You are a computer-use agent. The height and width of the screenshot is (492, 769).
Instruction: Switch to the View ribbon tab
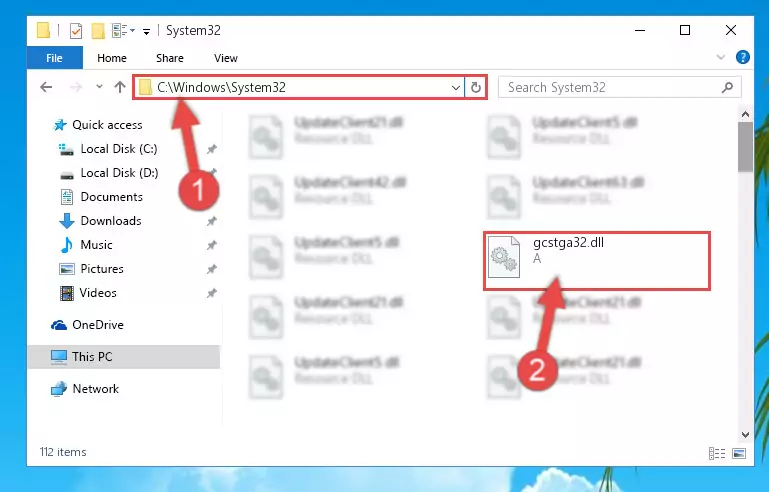coord(226,58)
